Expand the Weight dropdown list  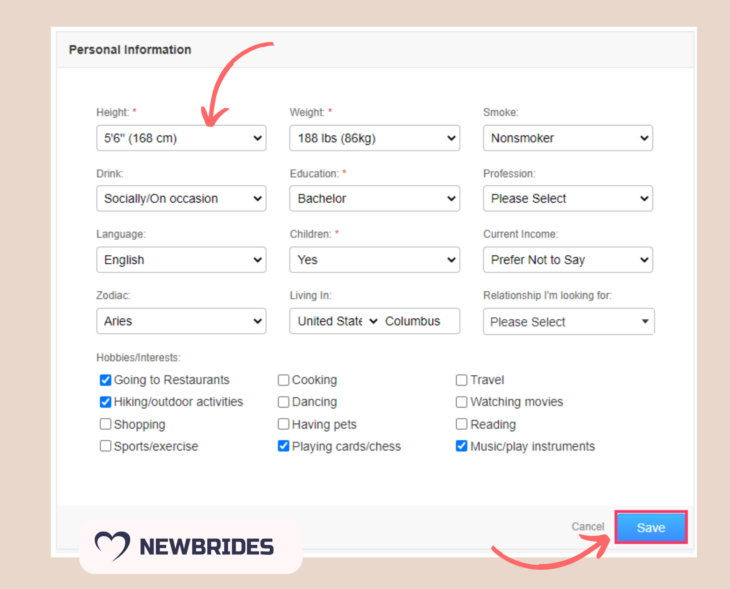[374, 138]
